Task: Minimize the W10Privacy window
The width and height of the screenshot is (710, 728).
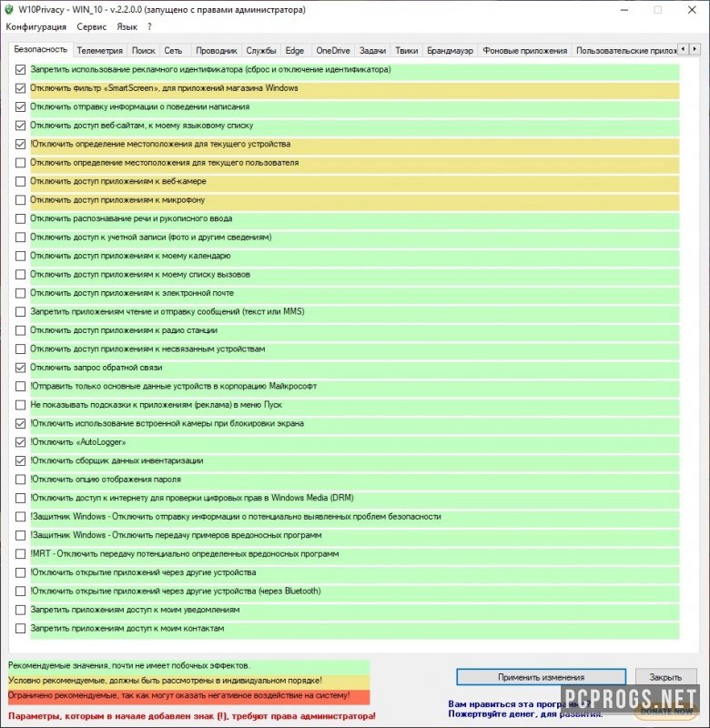Action: 623,10
